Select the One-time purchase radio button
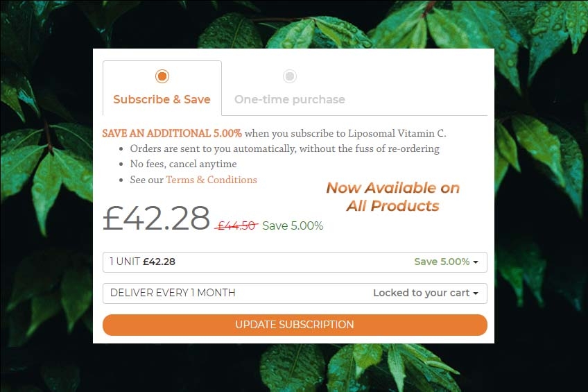 290,76
